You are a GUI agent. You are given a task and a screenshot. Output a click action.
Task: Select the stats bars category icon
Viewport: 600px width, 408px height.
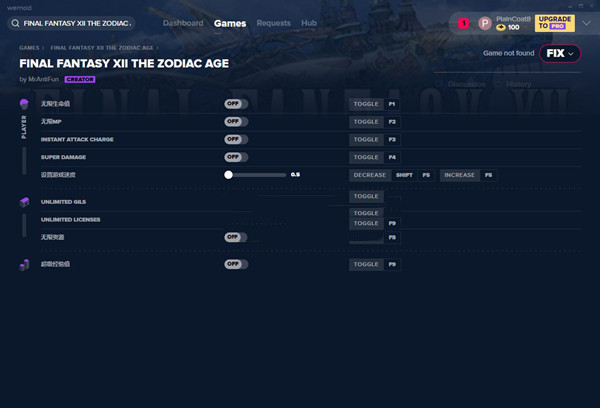pyautogui.click(x=24, y=264)
